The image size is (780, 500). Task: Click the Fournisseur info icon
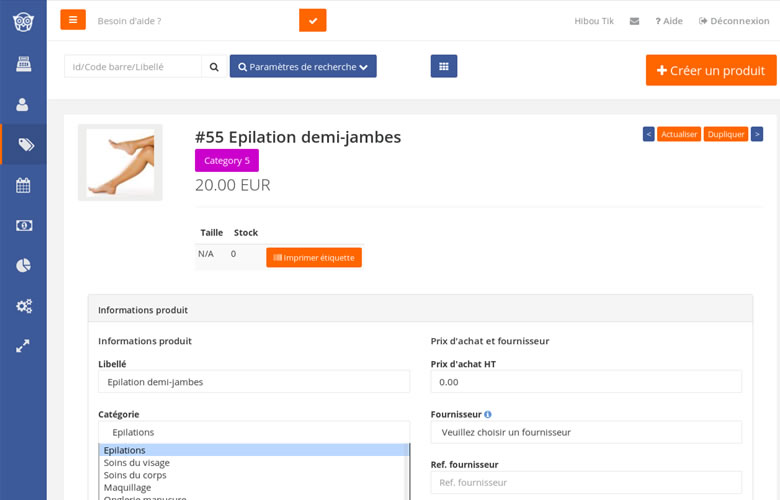tap(488, 414)
